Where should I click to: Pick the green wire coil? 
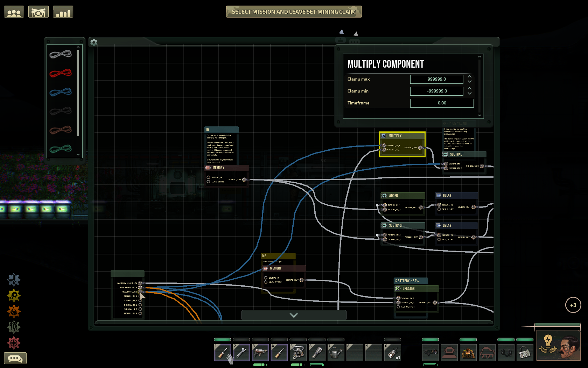61,149
